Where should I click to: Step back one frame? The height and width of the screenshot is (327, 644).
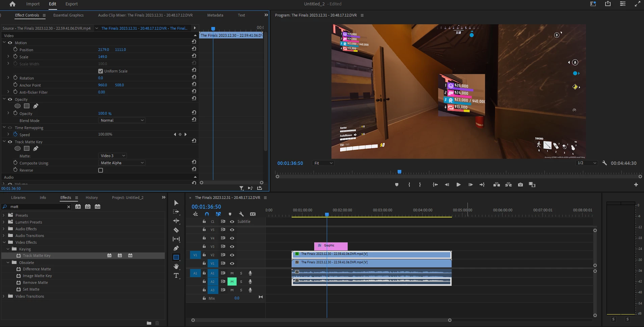point(447,185)
